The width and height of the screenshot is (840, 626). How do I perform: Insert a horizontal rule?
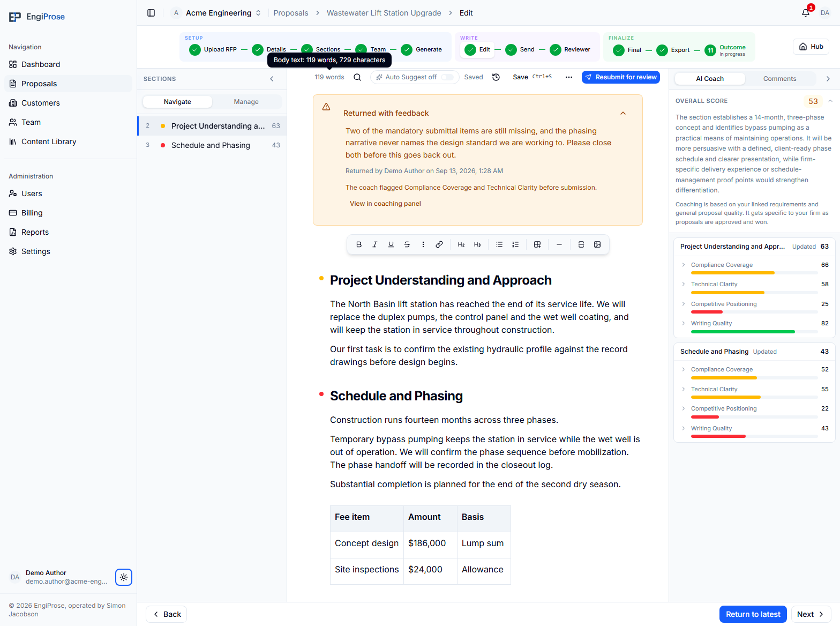pos(559,244)
